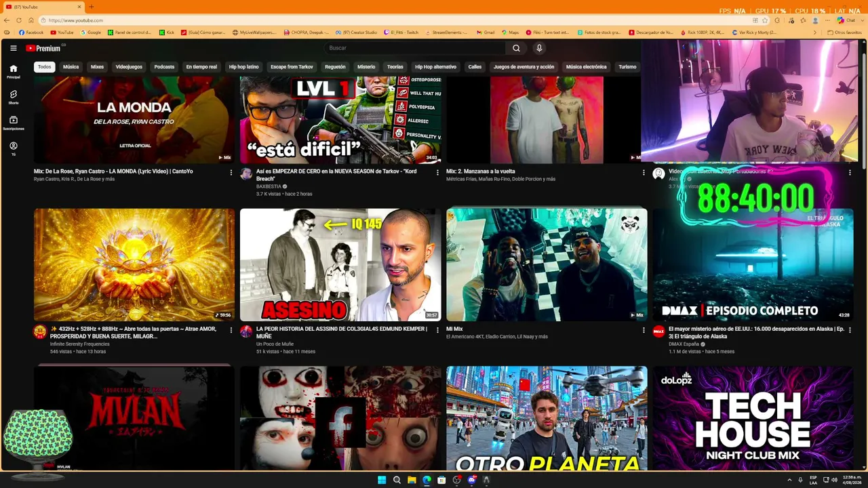Open the La Monda lyric video title

pos(113,171)
